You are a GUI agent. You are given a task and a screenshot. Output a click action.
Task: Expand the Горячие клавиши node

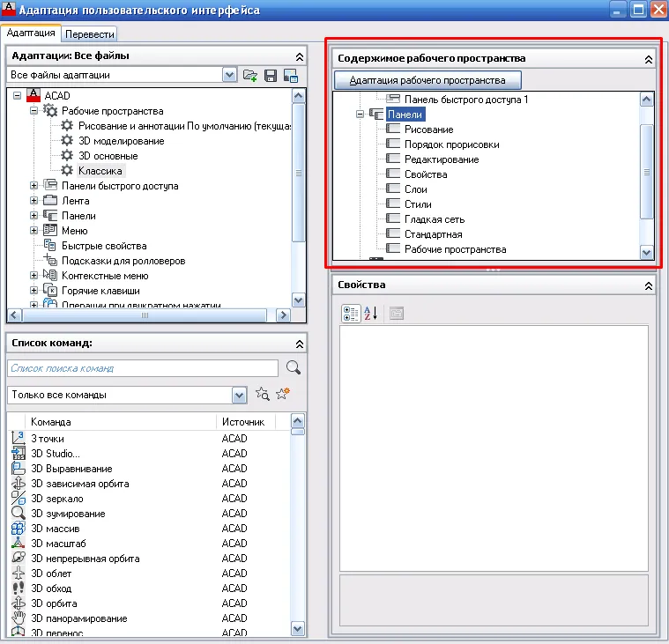[33, 291]
